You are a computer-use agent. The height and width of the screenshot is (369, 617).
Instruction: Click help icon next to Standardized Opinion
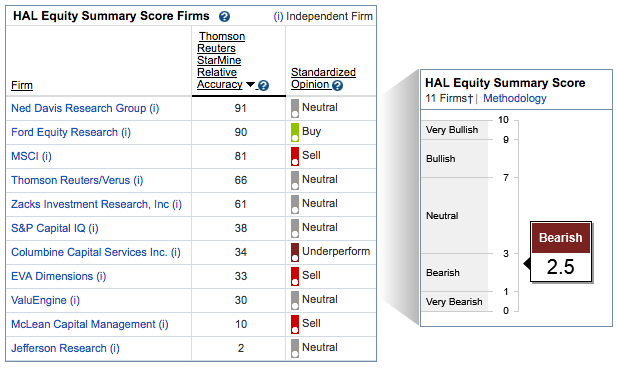337,85
